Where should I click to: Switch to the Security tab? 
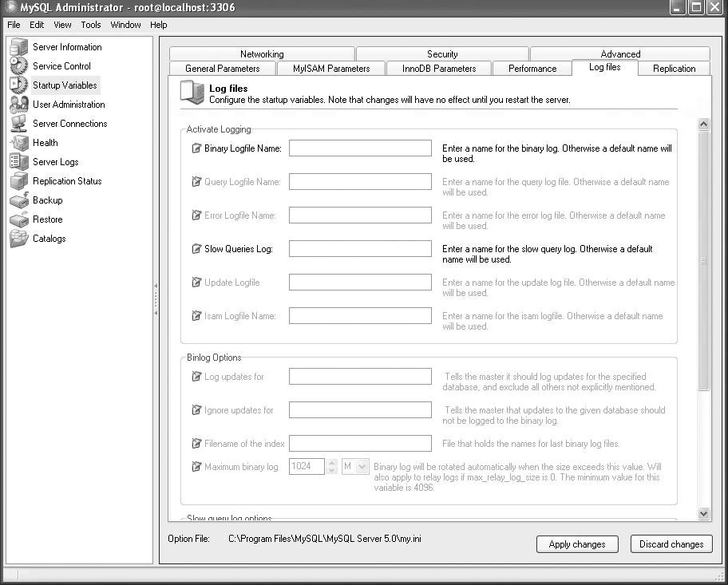point(442,53)
